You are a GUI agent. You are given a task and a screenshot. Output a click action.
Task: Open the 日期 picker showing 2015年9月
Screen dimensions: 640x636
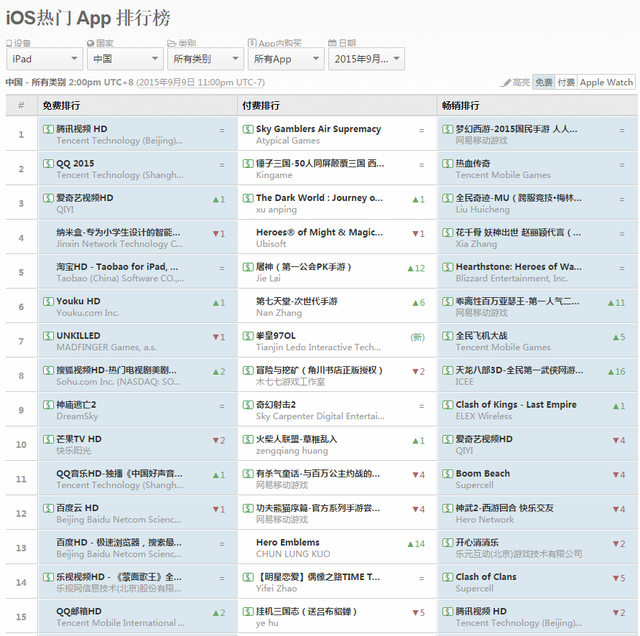point(366,59)
